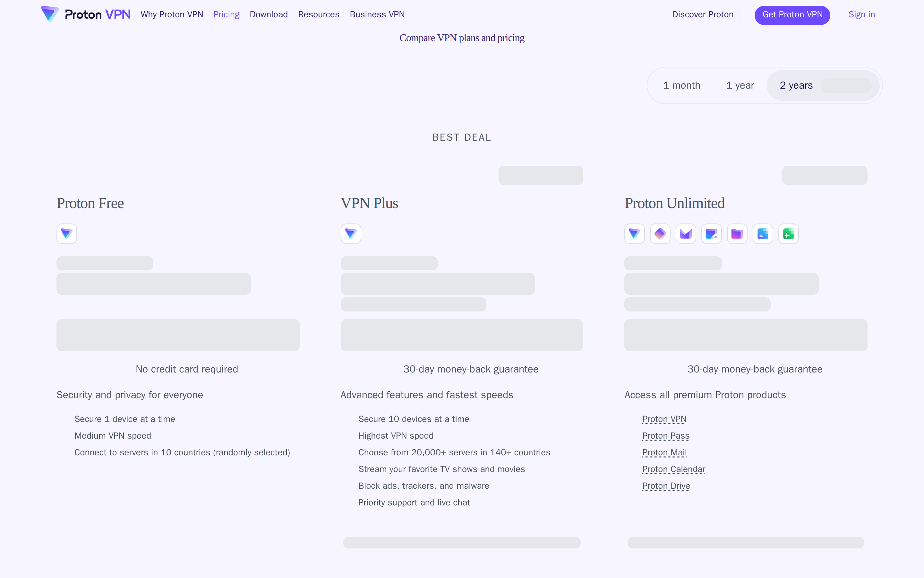Click the loading button under Proton Free

178,335
